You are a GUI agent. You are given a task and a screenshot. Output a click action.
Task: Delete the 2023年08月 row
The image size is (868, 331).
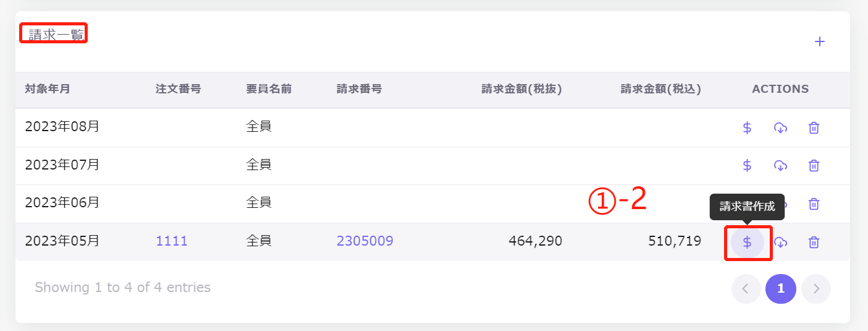tap(814, 128)
